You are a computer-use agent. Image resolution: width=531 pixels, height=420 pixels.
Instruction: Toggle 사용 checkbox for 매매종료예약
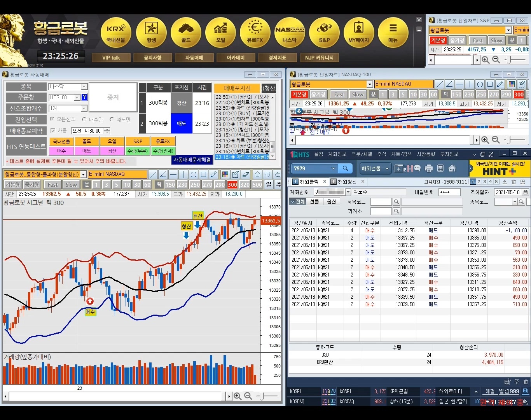coord(53,130)
